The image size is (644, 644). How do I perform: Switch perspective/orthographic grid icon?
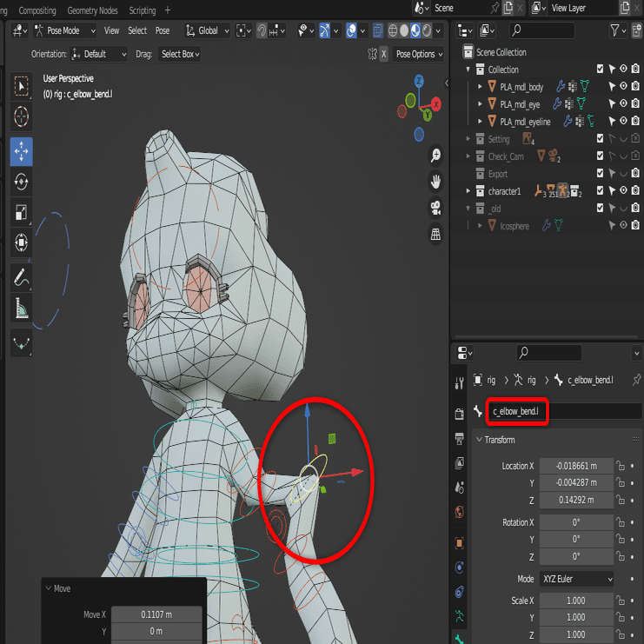pyautogui.click(x=435, y=235)
